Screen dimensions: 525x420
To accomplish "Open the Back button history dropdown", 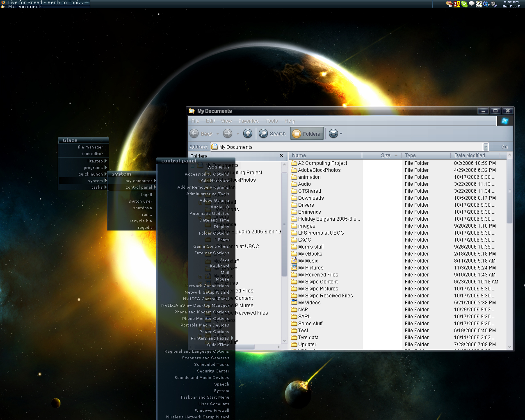I will [x=217, y=134].
